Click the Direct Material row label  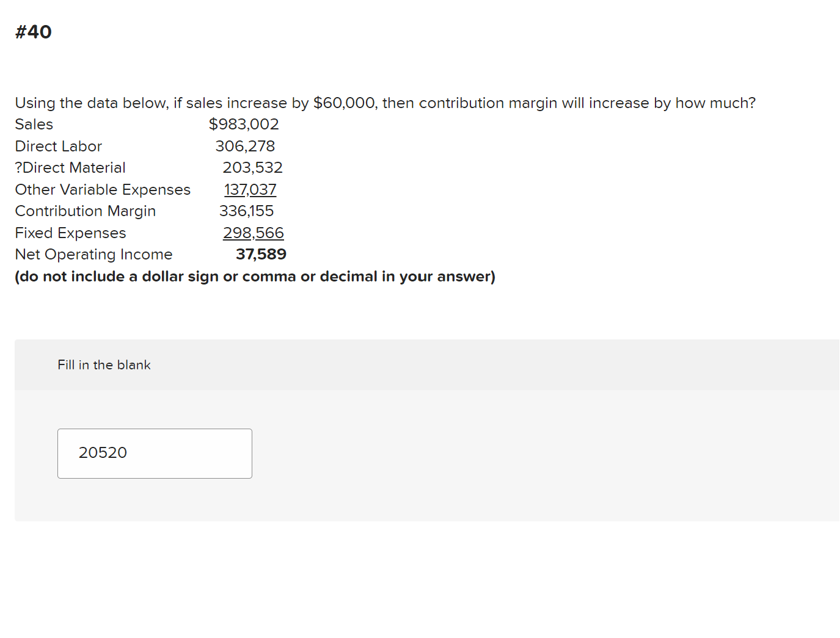click(70, 167)
